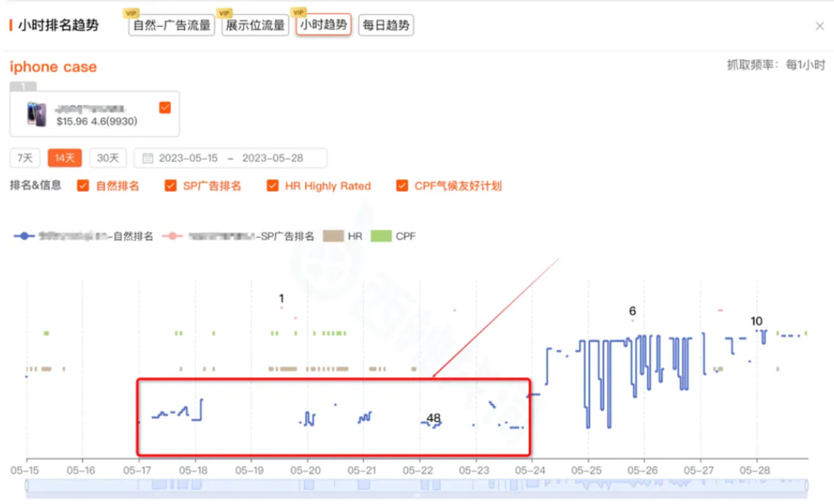This screenshot has width=834, height=504.
Task: Open the date range field 2023-05-15 to 2023-05-28
Action: click(230, 158)
